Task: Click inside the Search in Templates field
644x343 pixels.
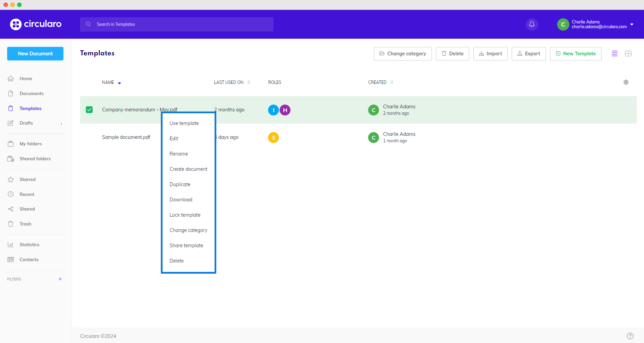Action: (176, 24)
